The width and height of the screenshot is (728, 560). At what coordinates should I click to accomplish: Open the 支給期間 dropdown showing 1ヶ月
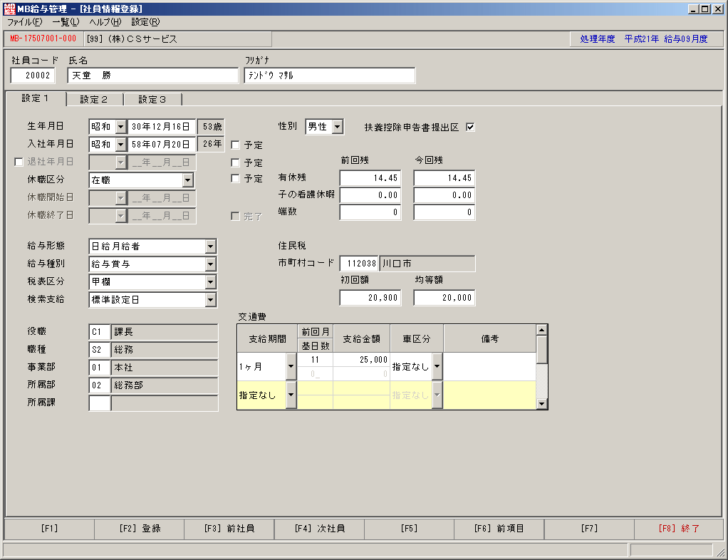point(291,366)
